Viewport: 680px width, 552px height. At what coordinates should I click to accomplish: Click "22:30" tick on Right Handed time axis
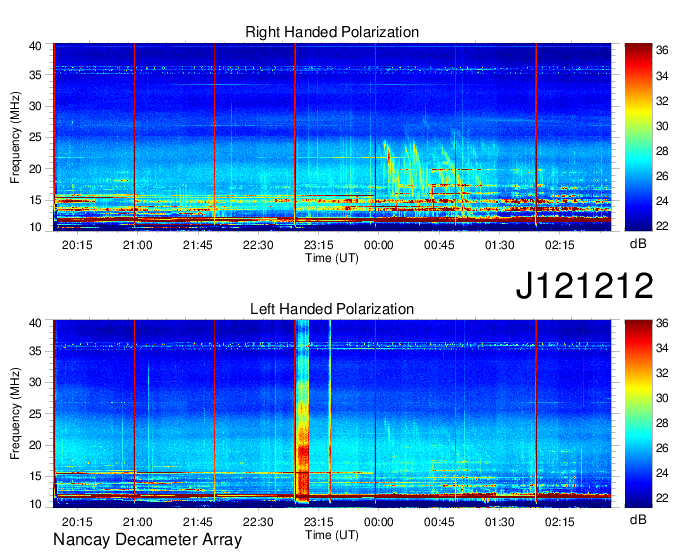click(258, 245)
